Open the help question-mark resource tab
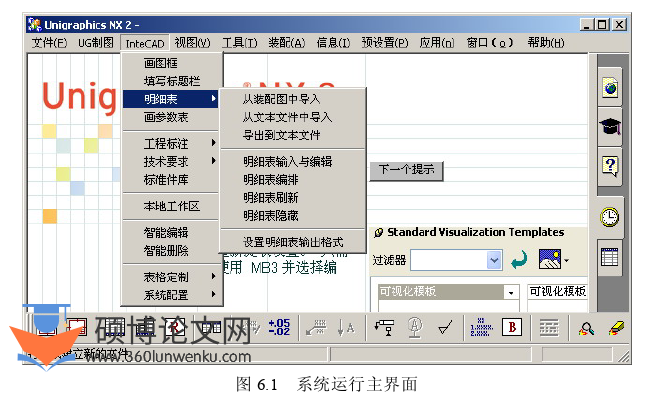The width and height of the screenshot is (649, 394). [x=611, y=166]
